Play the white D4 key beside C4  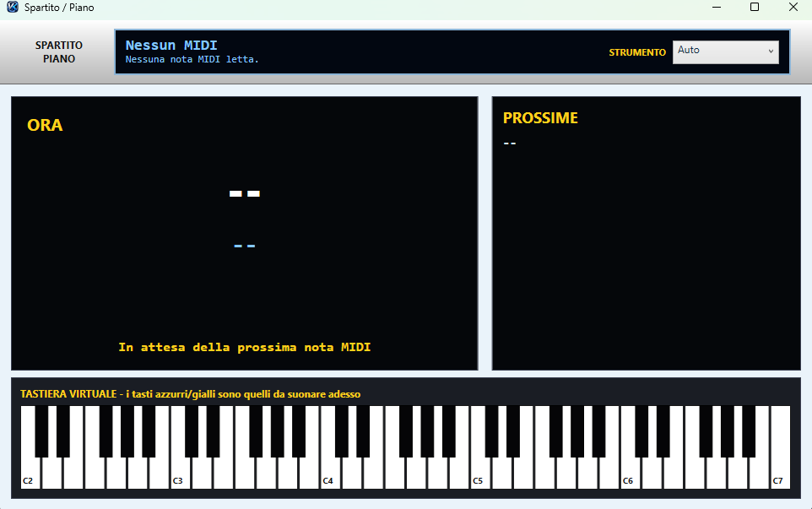click(352, 474)
